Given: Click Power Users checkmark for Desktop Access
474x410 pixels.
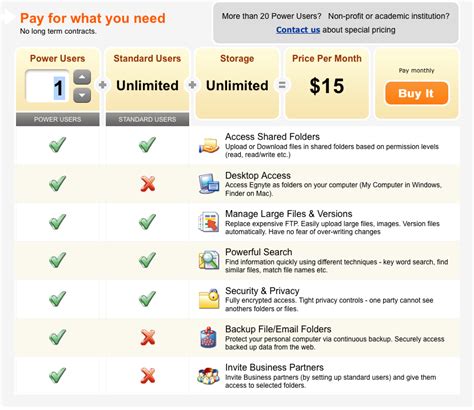Looking at the screenshot, I should (57, 183).
